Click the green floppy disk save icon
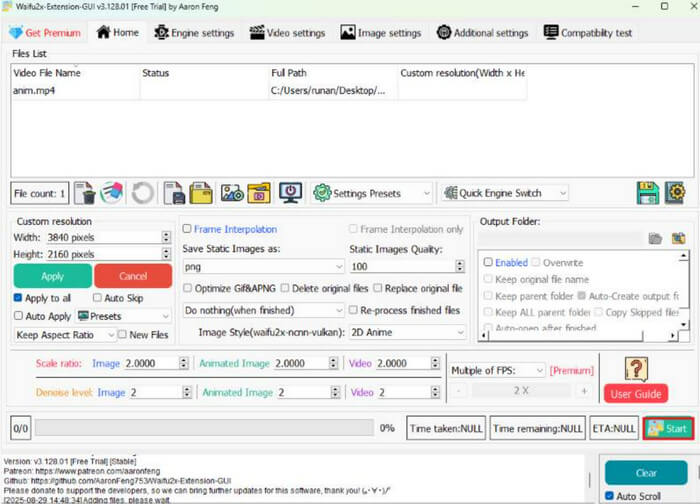Image resolution: width=700 pixels, height=504 pixels. [647, 193]
